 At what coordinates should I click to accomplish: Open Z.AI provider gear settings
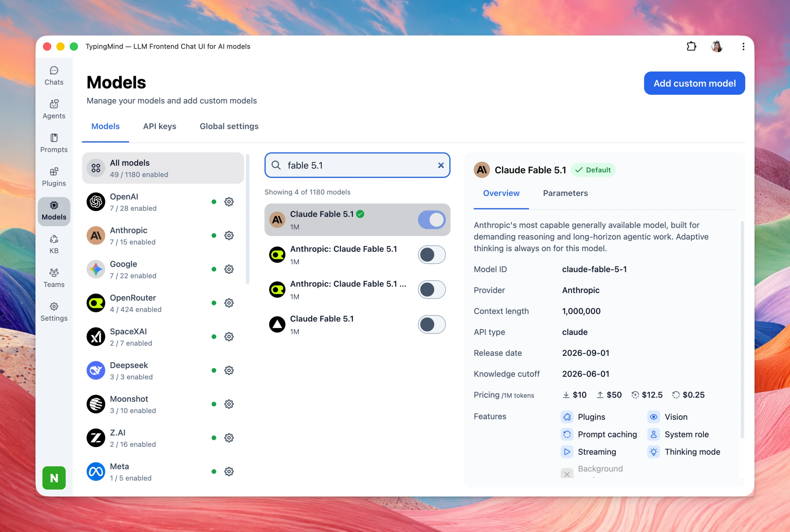click(x=229, y=438)
